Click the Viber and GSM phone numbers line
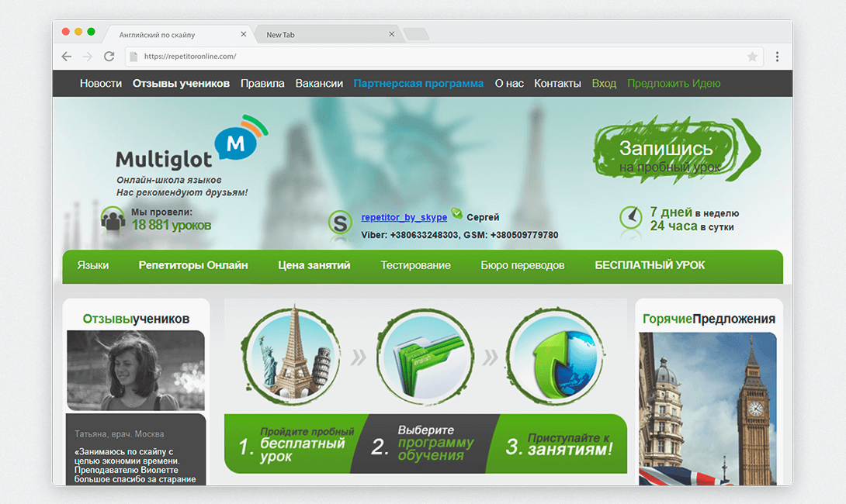 459,235
